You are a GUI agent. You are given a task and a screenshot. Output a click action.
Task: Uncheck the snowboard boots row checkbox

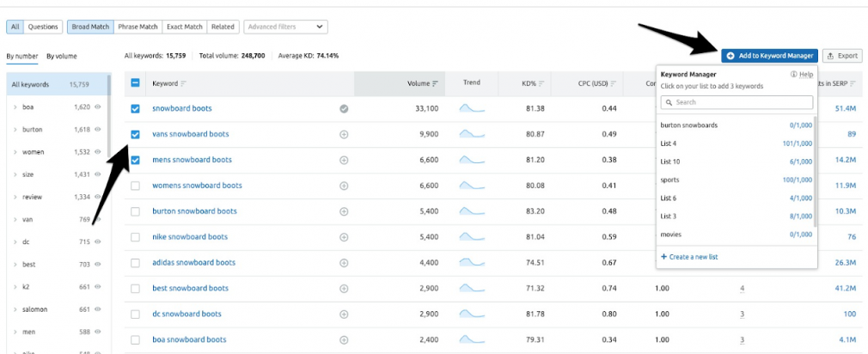click(135, 109)
